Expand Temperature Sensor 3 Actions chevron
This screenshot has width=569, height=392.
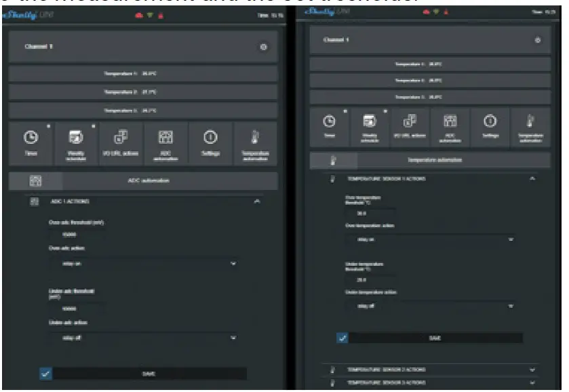(x=532, y=383)
